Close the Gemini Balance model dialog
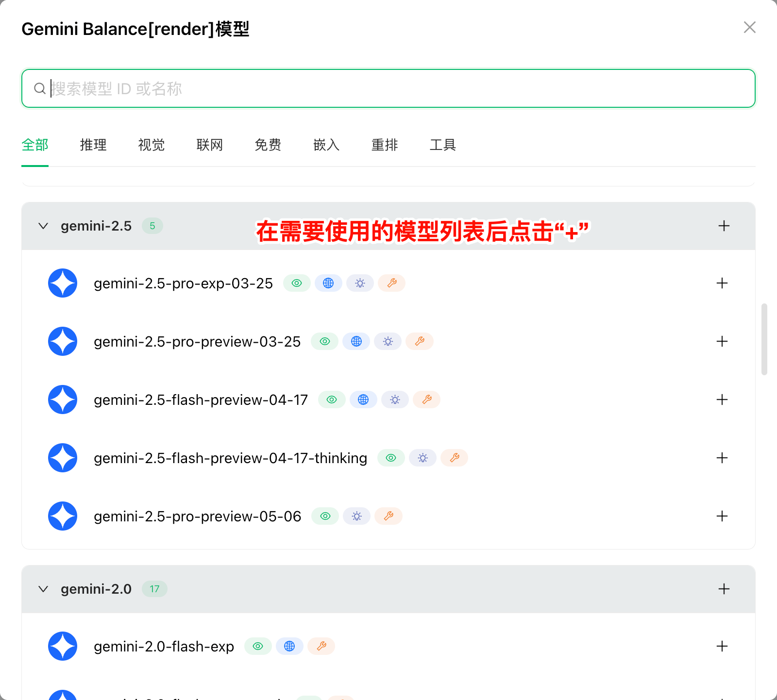Viewport: 777px width, 700px height. [750, 27]
